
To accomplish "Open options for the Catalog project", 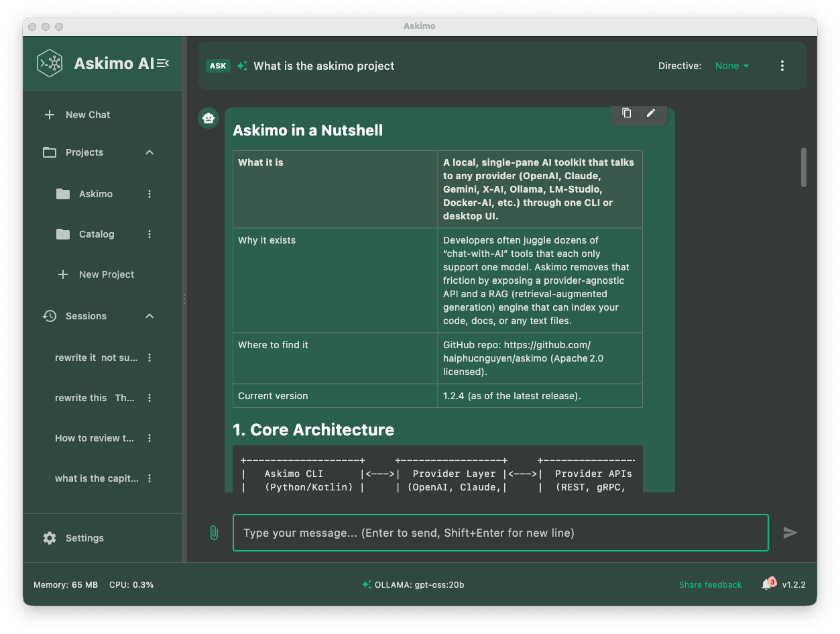I will click(149, 234).
